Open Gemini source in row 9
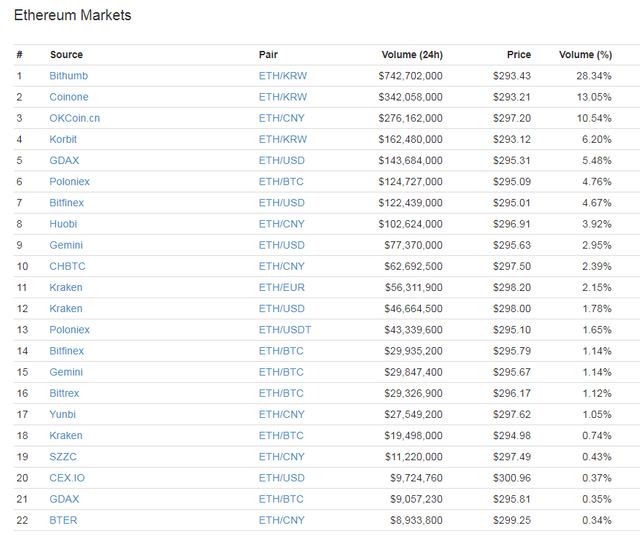This screenshot has width=640, height=535. 66,245
